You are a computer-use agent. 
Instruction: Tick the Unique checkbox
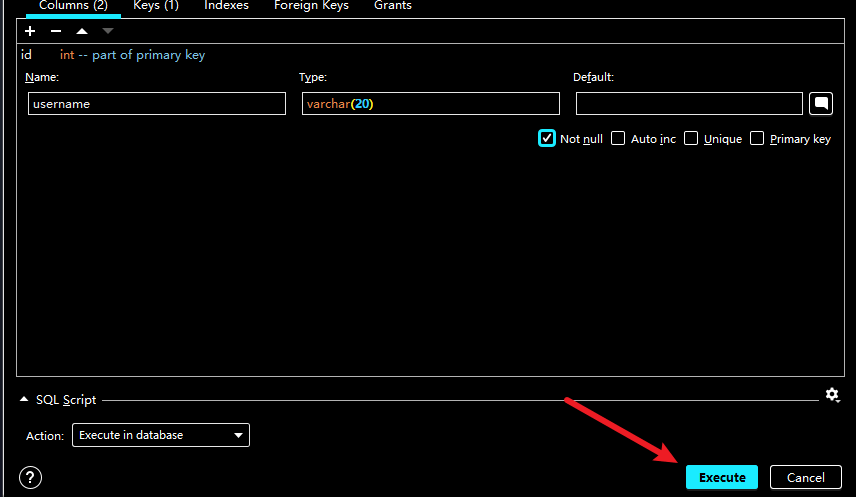[x=691, y=139]
